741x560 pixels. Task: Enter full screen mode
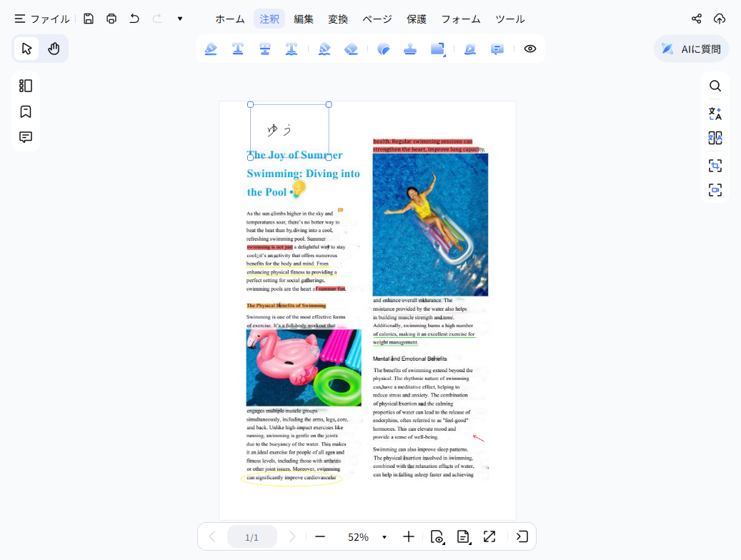[489, 537]
